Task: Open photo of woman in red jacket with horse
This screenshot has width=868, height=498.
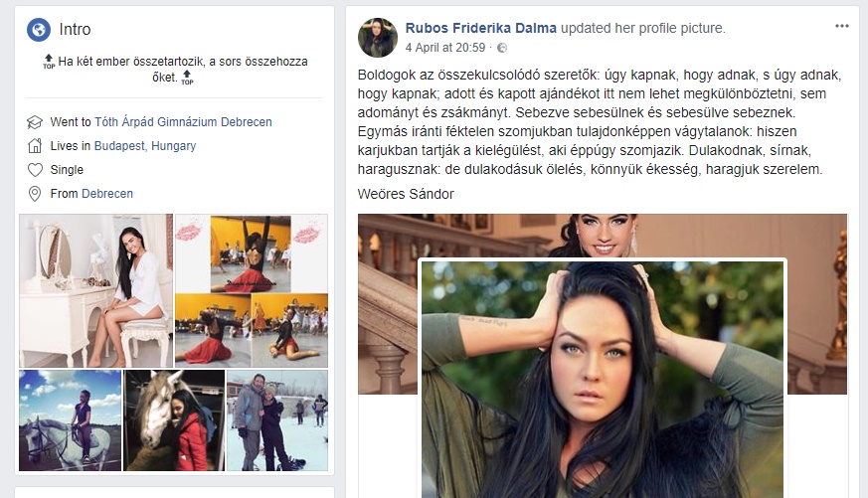Action: click(174, 420)
